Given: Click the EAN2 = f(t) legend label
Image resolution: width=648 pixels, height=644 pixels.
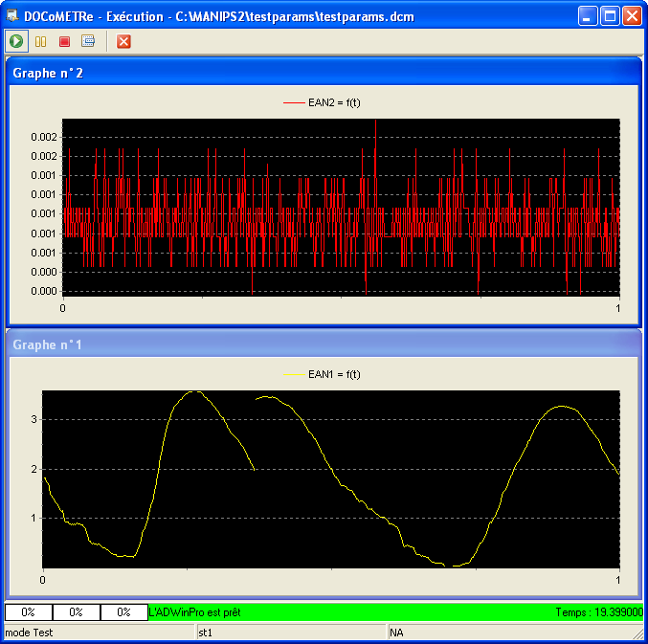Looking at the screenshot, I should [x=333, y=102].
